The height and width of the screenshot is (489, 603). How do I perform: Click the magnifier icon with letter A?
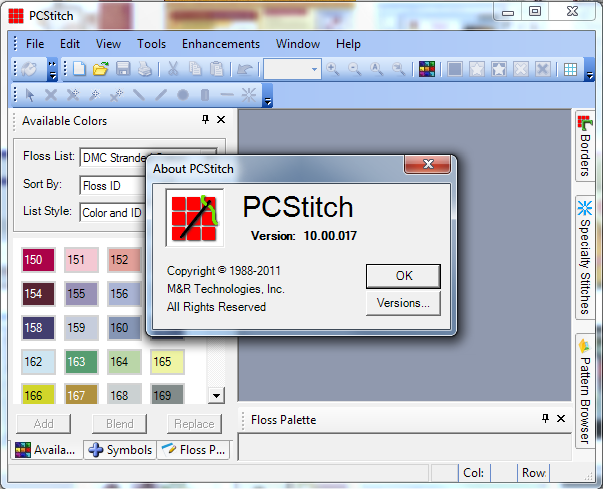[x=376, y=69]
